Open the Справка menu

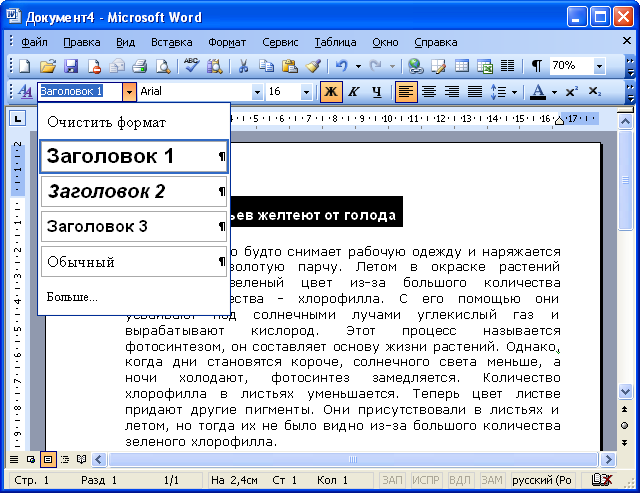pos(436,42)
